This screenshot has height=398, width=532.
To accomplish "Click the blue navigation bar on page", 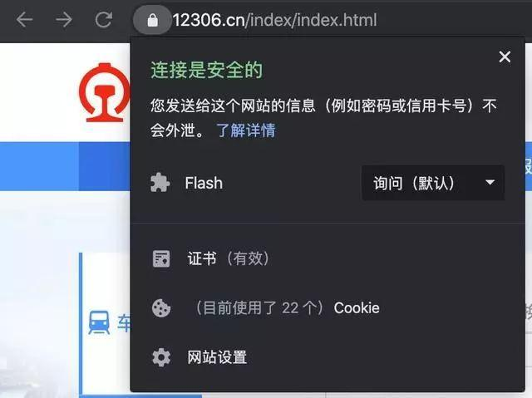I will click(65, 166).
